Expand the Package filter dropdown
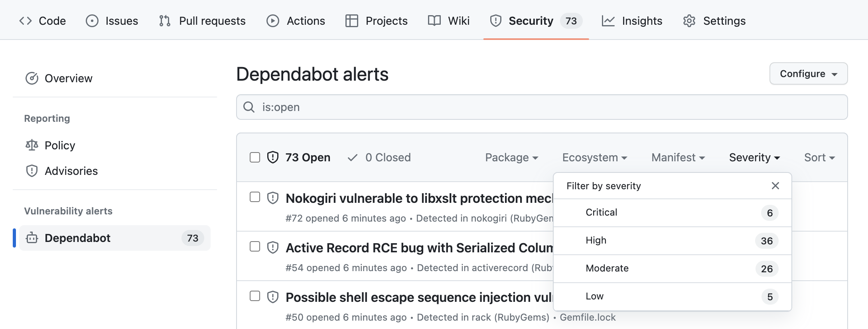This screenshot has width=868, height=329. (x=511, y=158)
